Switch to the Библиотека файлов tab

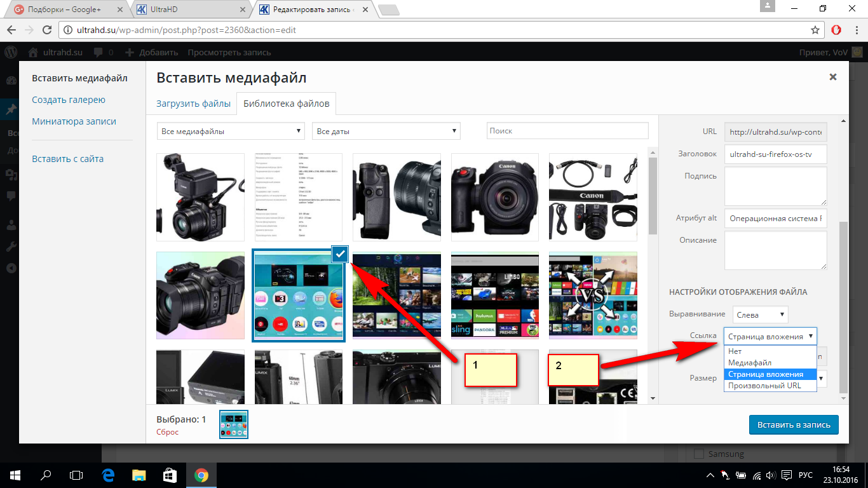[287, 104]
